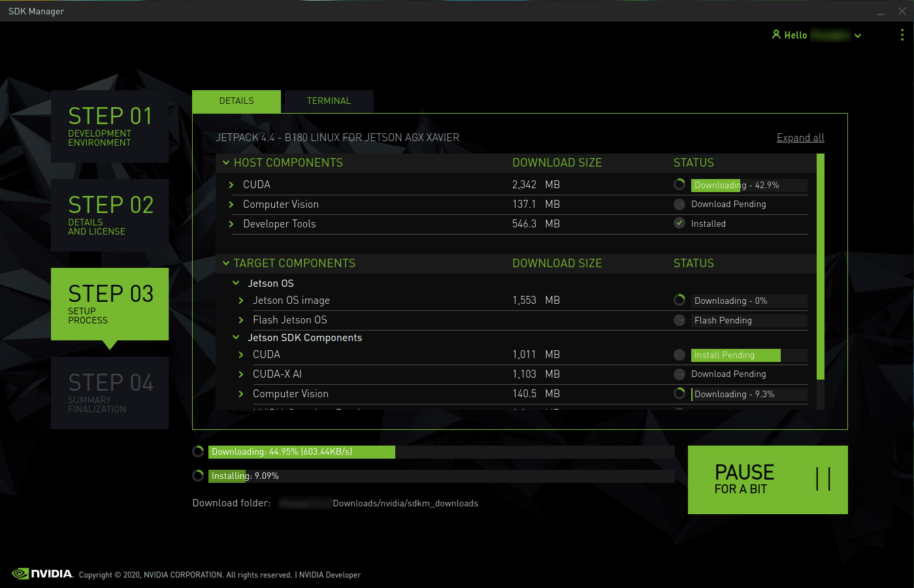The image size is (914, 588).
Task: Click the Expand all link
Action: point(800,137)
